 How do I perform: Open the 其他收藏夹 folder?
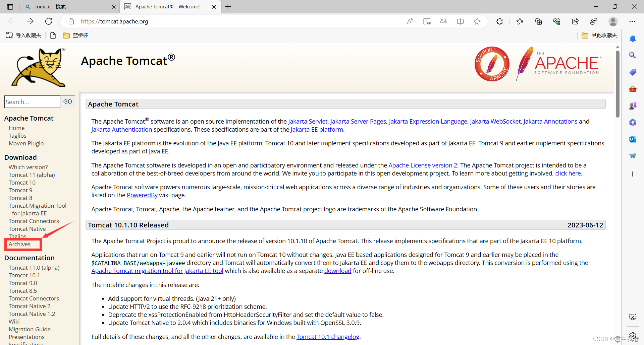(599, 35)
